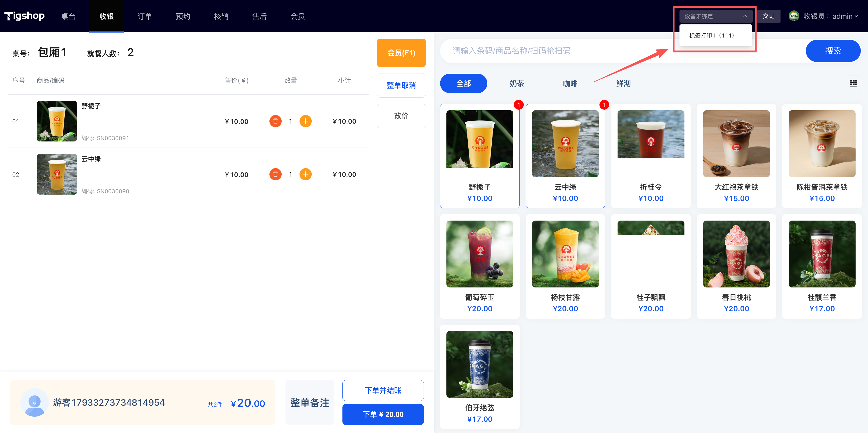Screen dimensions: 868x433
Task: Remove 云中绿 item using trash icon
Action: click(275, 174)
